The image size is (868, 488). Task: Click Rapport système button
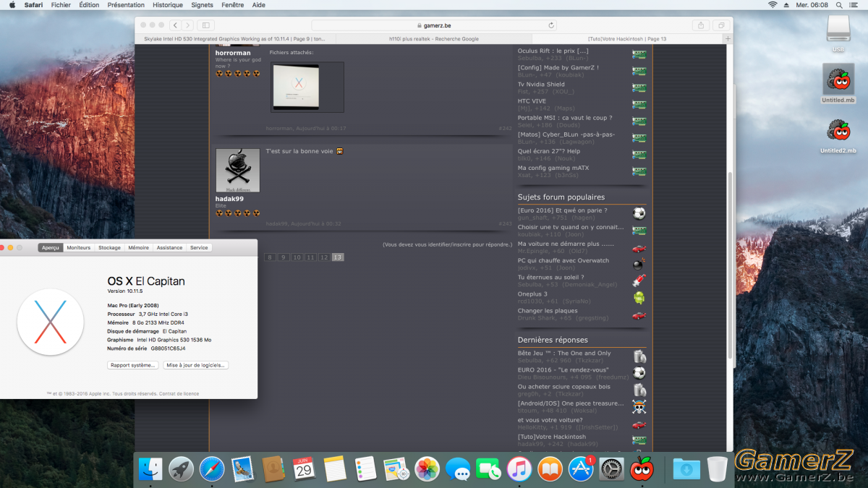pyautogui.click(x=132, y=365)
